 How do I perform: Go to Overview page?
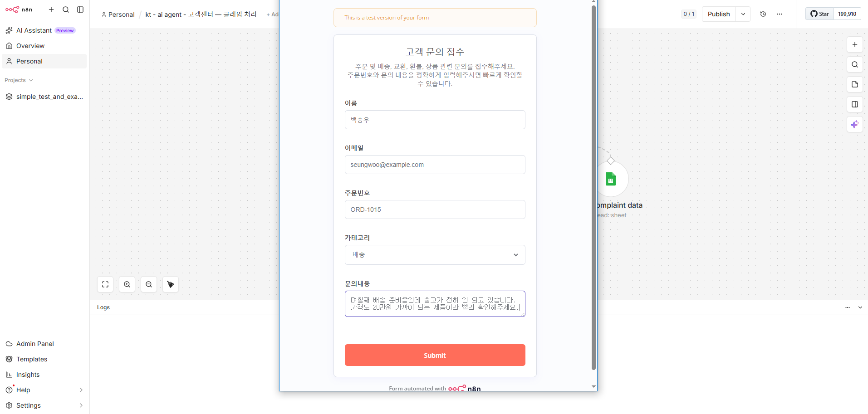click(x=44, y=46)
